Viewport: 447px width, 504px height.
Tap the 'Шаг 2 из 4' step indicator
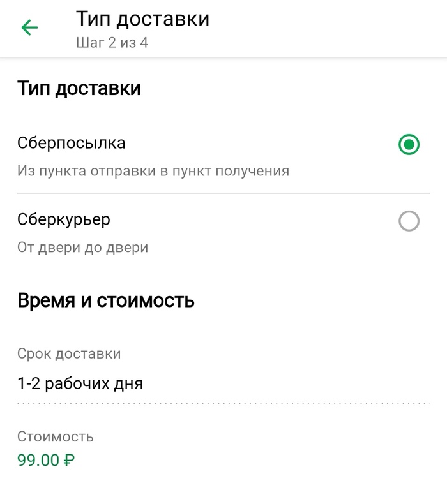pos(112,43)
